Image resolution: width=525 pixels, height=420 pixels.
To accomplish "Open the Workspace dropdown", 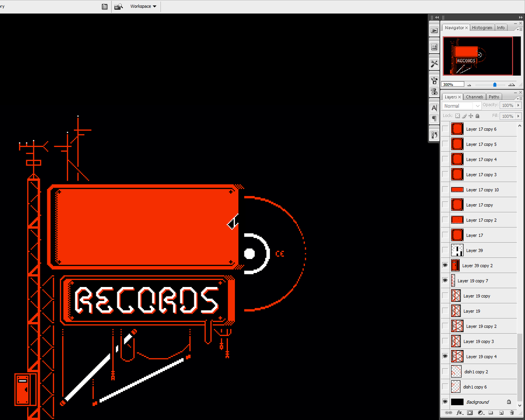I will click(143, 7).
